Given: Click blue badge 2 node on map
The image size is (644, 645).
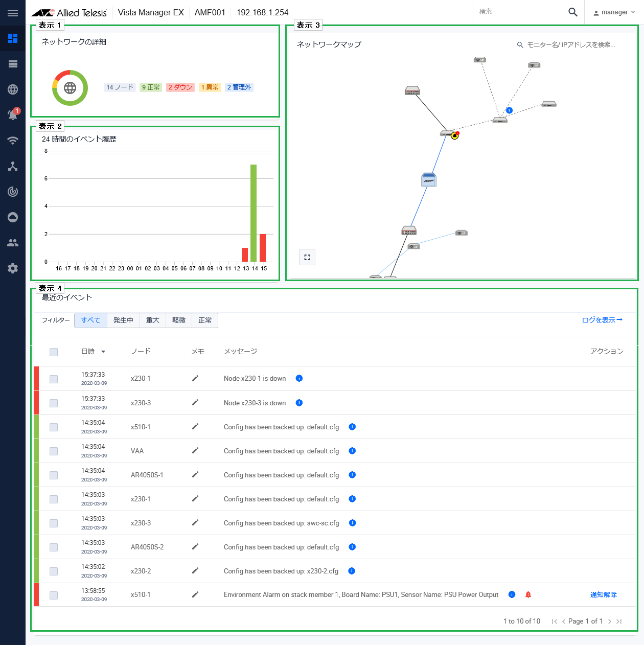Looking at the screenshot, I should coord(509,110).
